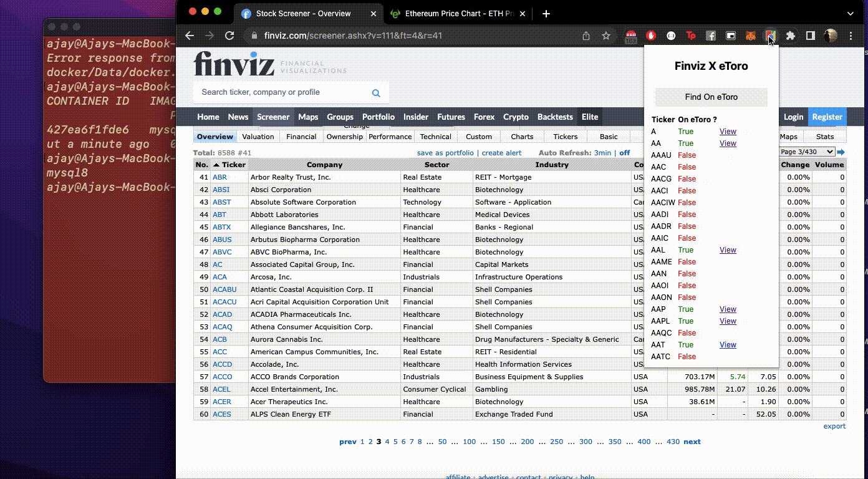Go to the next page link
This screenshot has height=479, width=868.
(692, 442)
